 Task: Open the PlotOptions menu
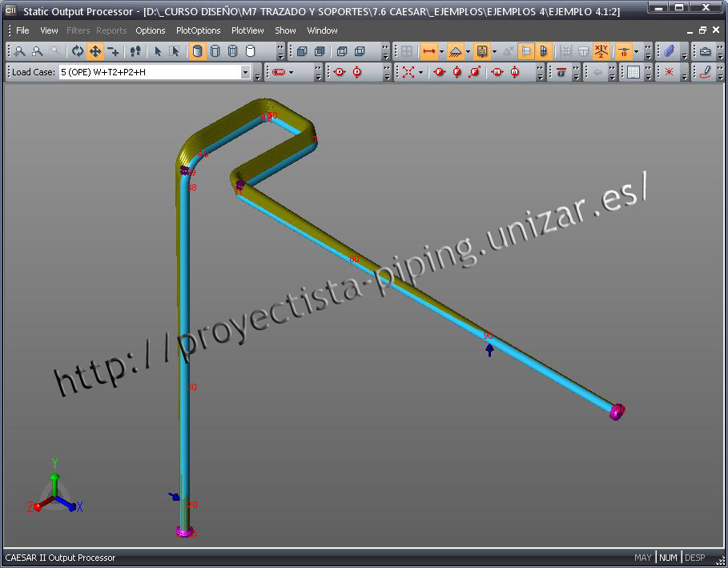(199, 30)
